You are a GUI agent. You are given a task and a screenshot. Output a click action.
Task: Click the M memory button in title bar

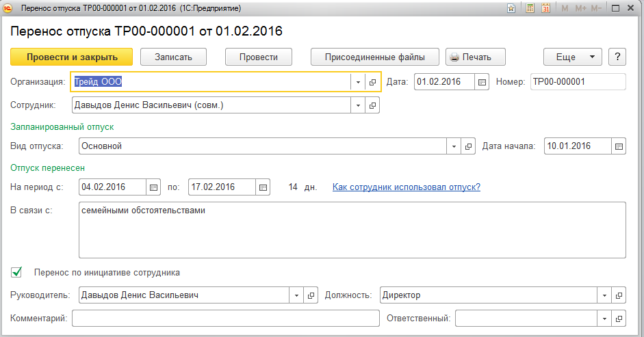point(565,8)
